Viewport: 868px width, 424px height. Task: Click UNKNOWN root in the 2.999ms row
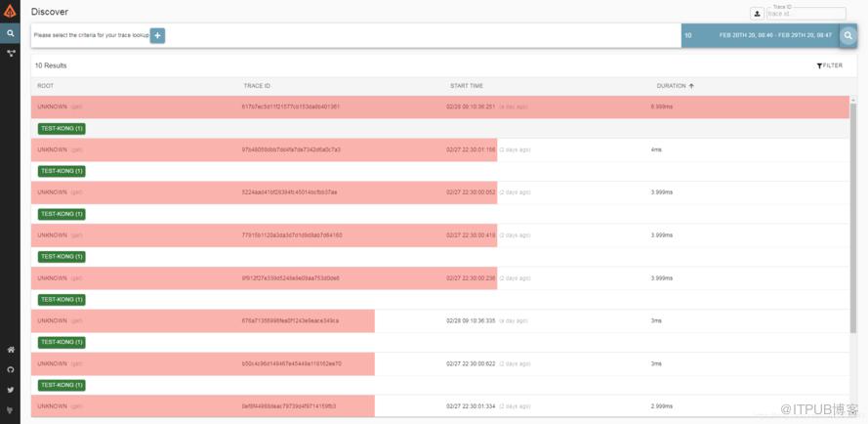52,406
